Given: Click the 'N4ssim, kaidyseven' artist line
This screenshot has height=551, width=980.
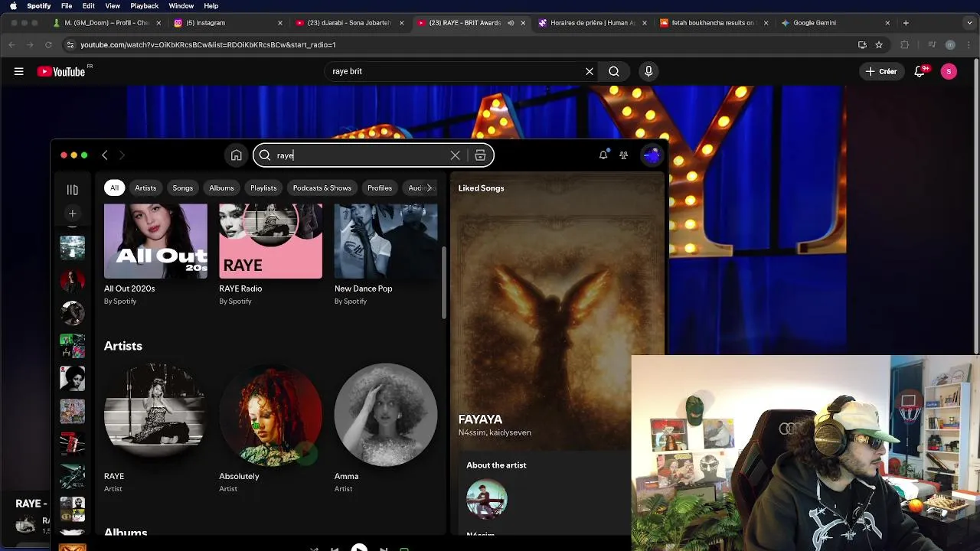Looking at the screenshot, I should (495, 432).
